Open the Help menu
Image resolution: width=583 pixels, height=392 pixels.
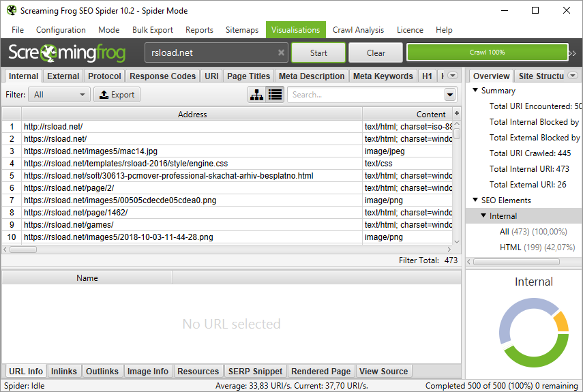tap(444, 30)
